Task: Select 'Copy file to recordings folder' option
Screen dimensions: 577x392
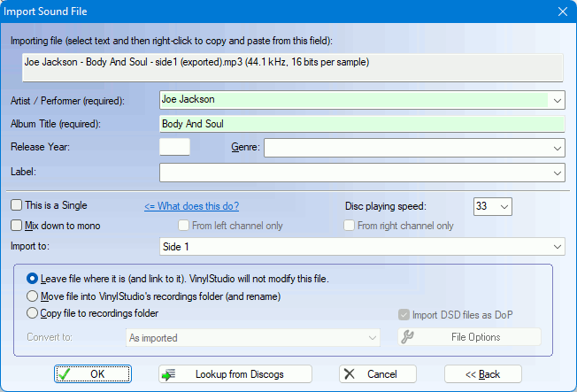Action: (x=32, y=313)
